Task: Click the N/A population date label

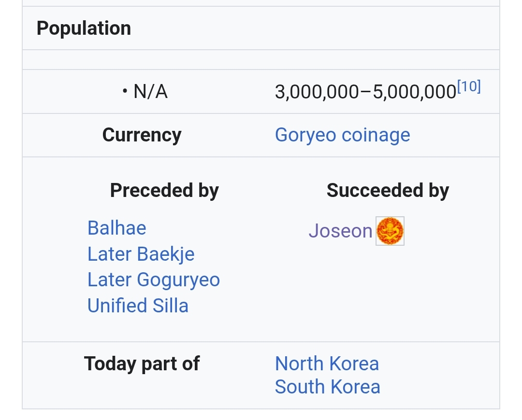Action: (x=150, y=91)
